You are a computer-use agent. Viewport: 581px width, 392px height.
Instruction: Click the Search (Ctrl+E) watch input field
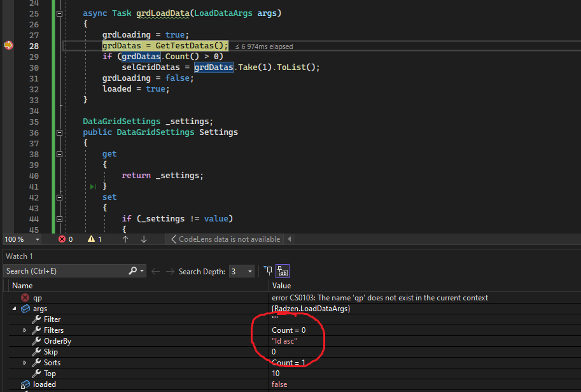(66, 271)
